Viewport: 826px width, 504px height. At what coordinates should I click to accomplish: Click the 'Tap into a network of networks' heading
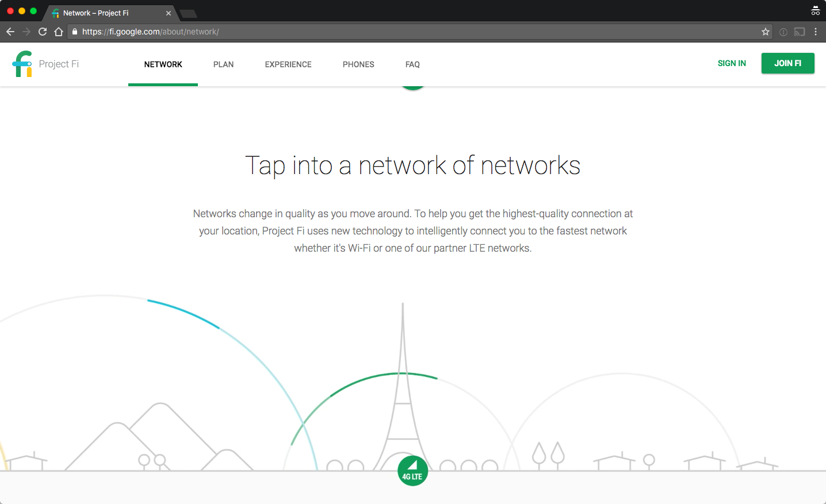pos(413,166)
